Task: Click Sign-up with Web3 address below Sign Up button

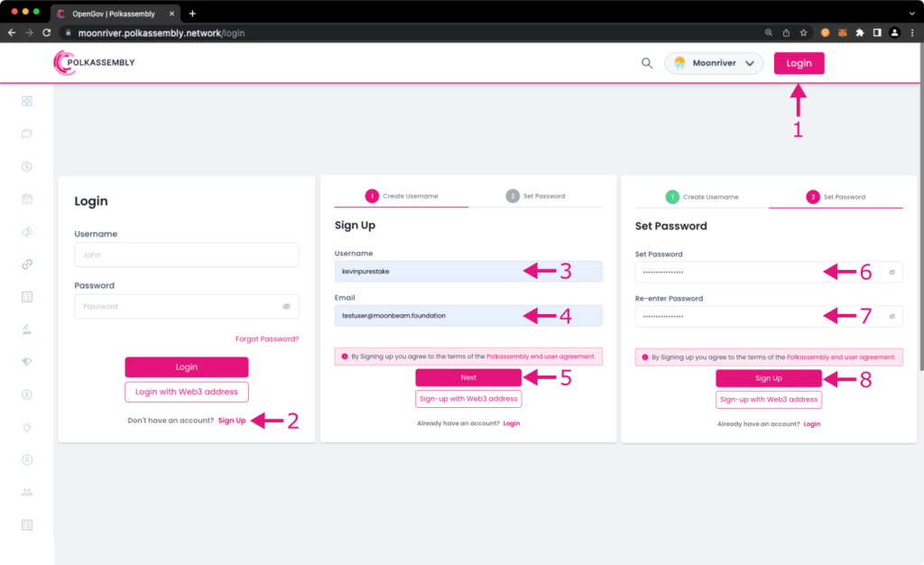Action: pos(769,400)
